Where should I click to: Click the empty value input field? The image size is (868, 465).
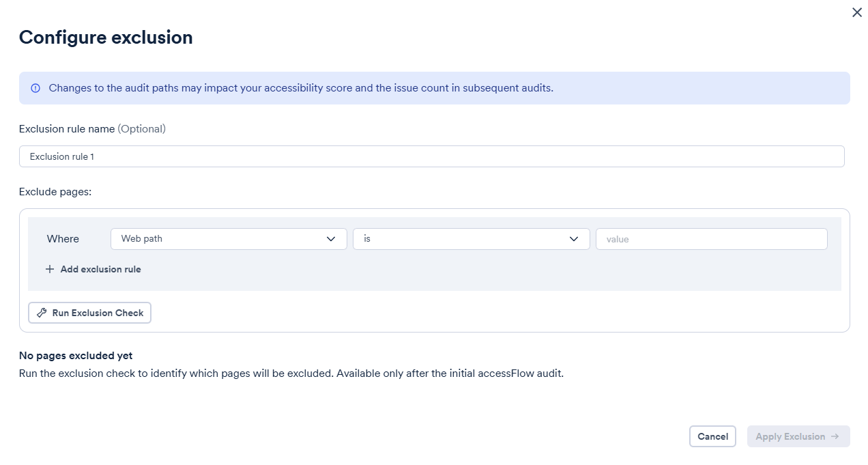pyautogui.click(x=712, y=239)
